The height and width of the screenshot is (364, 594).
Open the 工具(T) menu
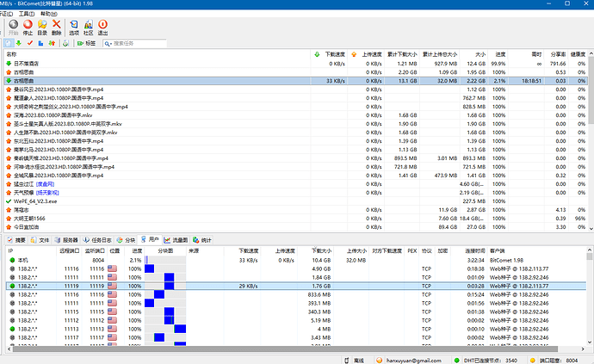pyautogui.click(x=27, y=14)
